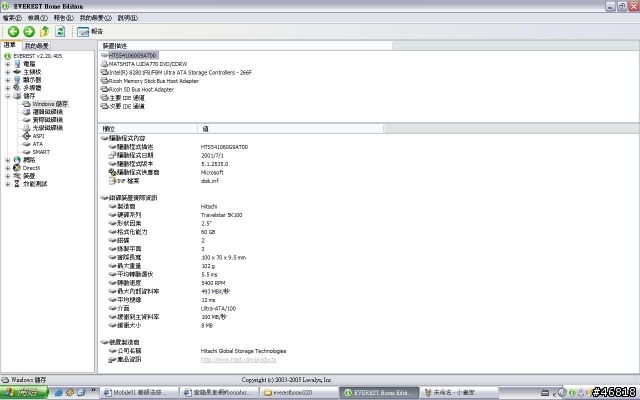640x400 pixels.
Task: Click the '100 x 70 x 9.5 mm' value
Action: pos(224,258)
